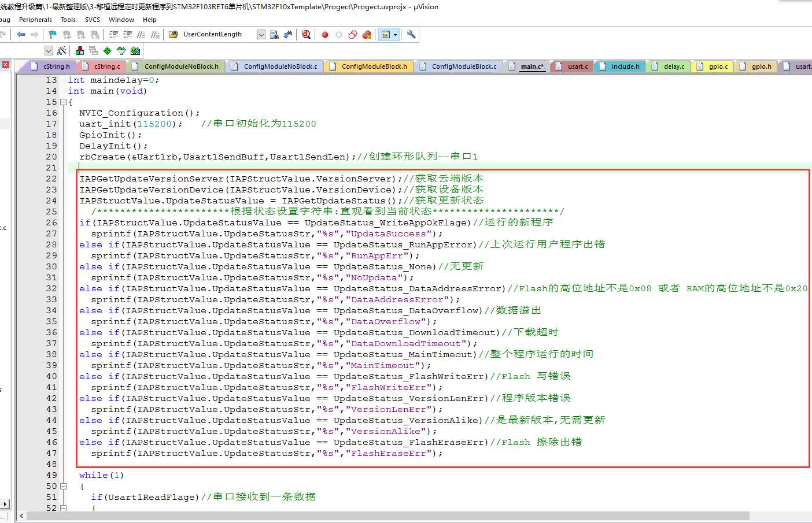Click the UserContentLength search field
Screen dimensions: 812x523
tap(219, 35)
